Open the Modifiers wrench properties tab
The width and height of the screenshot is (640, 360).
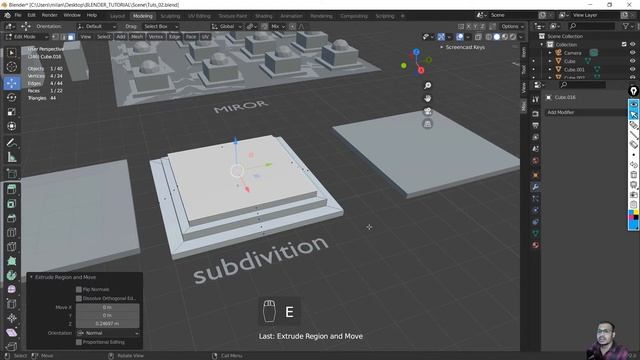pyautogui.click(x=536, y=187)
